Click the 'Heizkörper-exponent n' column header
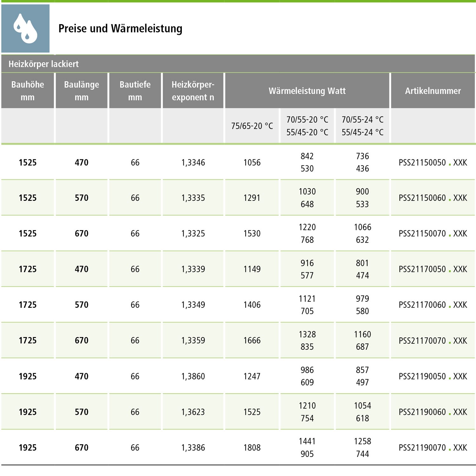Image resolution: width=476 pixels, height=476 pixels. tap(193, 91)
